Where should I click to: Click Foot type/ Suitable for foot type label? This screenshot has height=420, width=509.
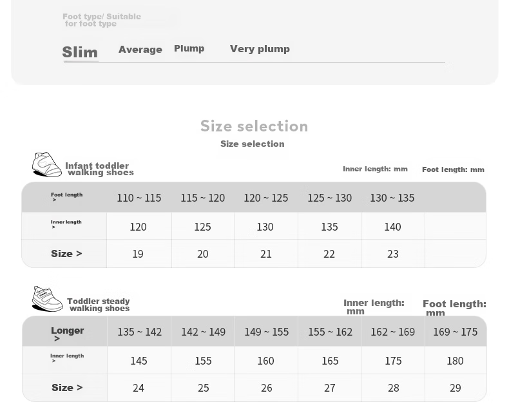pos(102,20)
